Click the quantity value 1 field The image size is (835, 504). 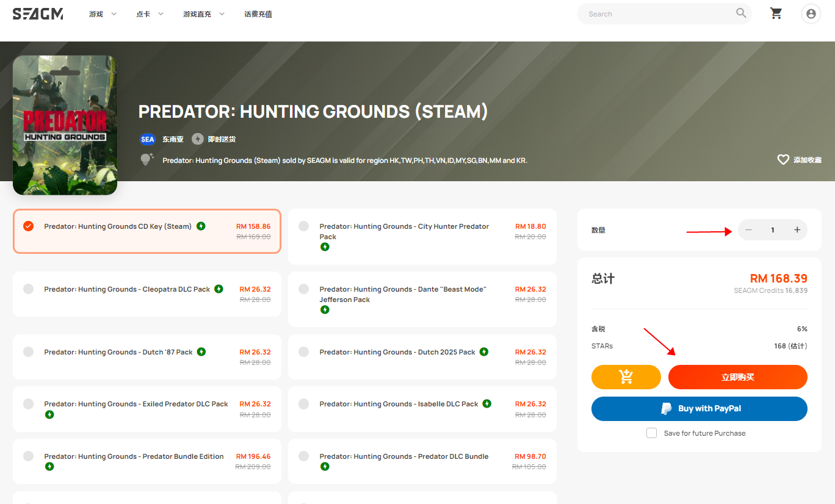773,230
